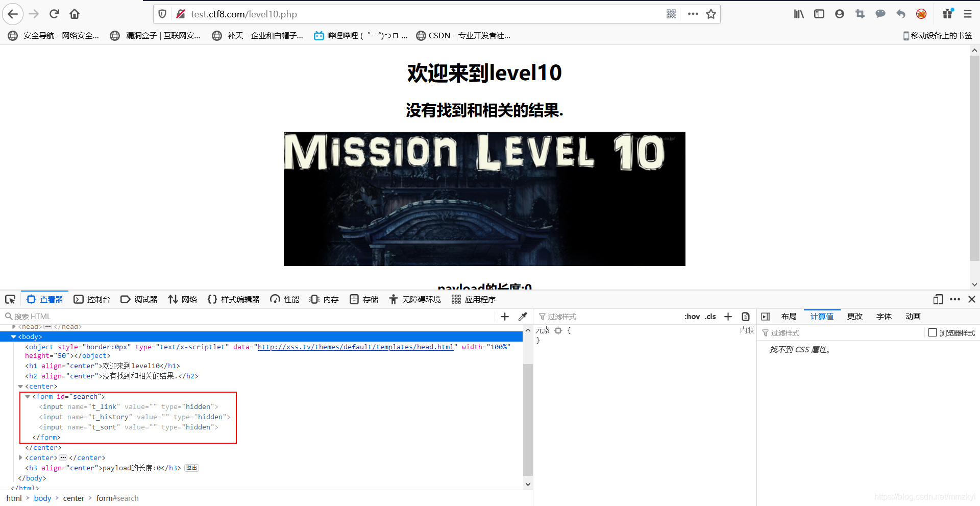Click the overflow badge on h3 node
Screen dimensions: 980x506
tap(191, 468)
